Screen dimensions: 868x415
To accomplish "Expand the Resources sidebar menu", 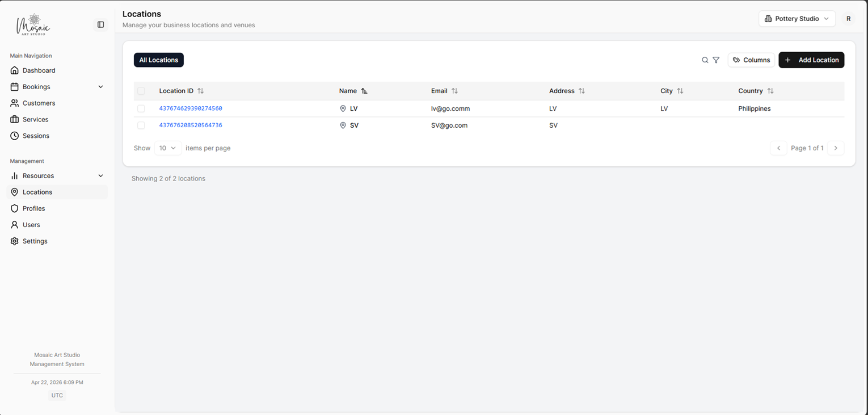I will pos(100,176).
